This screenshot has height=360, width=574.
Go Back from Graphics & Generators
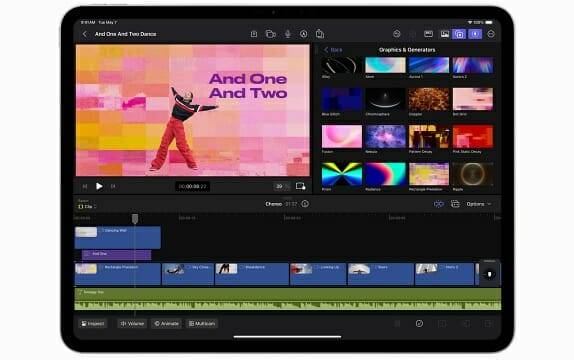click(333, 50)
